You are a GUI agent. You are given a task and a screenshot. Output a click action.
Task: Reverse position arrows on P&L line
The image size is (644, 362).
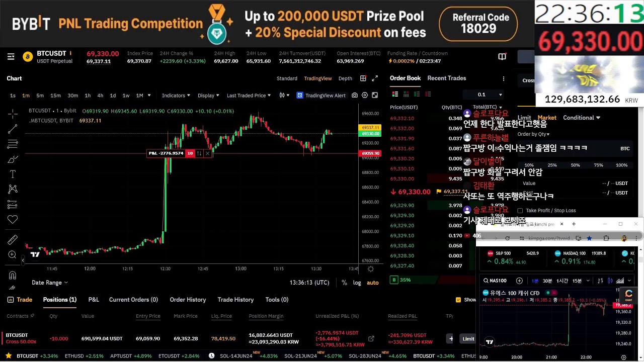click(x=199, y=153)
